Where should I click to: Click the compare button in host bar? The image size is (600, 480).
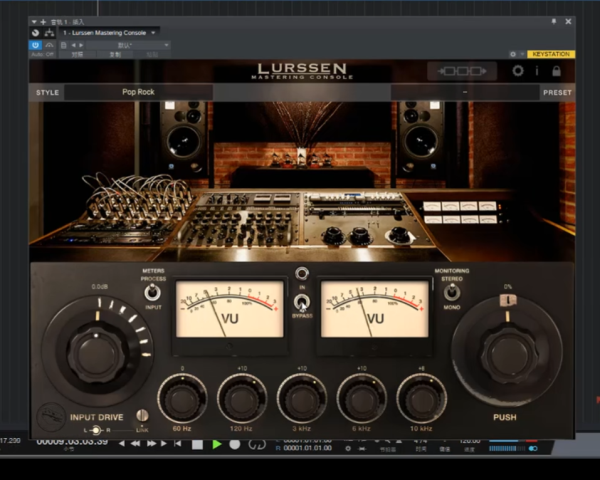click(x=78, y=54)
